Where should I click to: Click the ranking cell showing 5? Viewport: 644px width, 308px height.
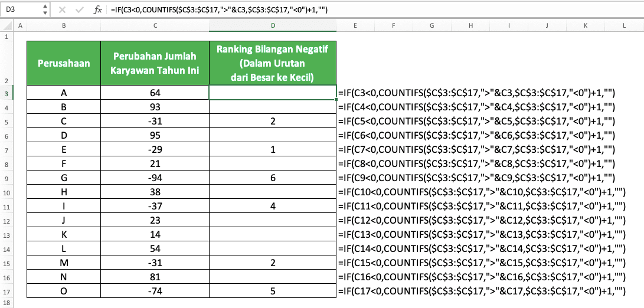point(273,291)
